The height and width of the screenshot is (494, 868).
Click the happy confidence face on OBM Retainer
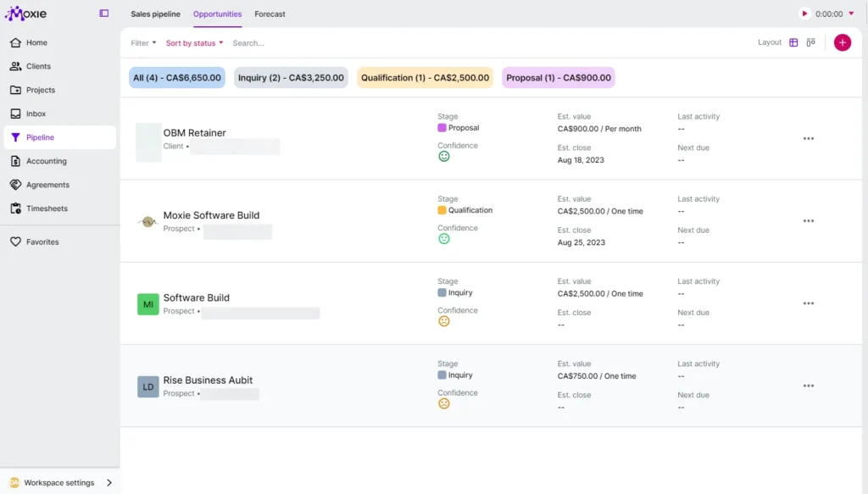443,157
